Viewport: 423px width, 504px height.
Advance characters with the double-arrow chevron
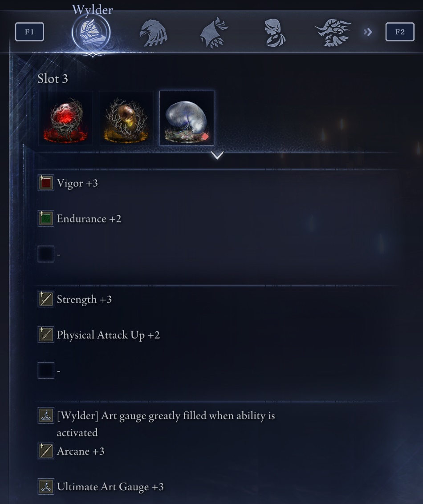tap(368, 32)
